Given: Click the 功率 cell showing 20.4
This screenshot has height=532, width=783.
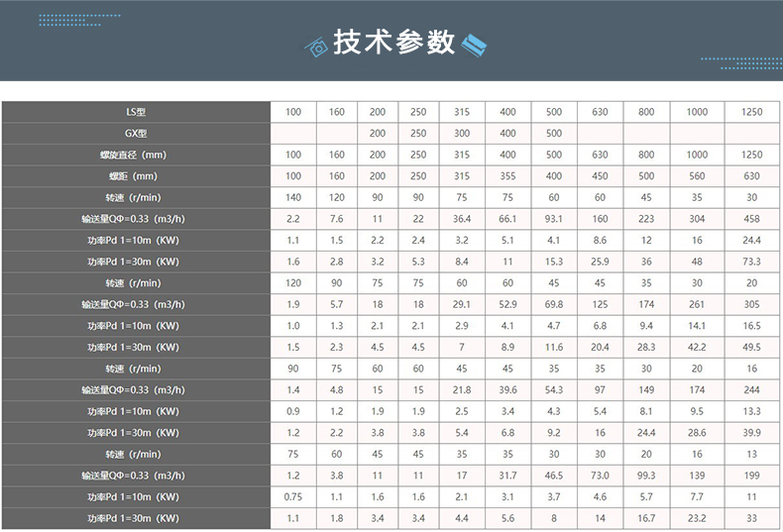Looking at the screenshot, I should tap(600, 348).
